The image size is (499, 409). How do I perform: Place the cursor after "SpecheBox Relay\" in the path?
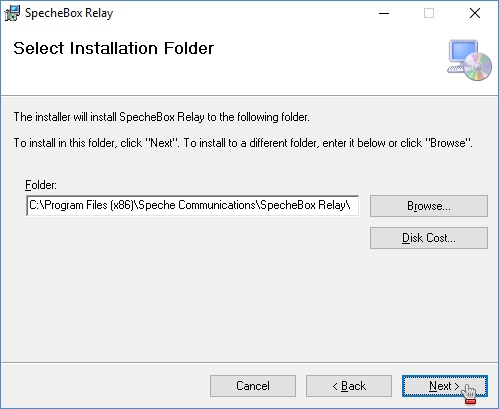[x=351, y=205]
